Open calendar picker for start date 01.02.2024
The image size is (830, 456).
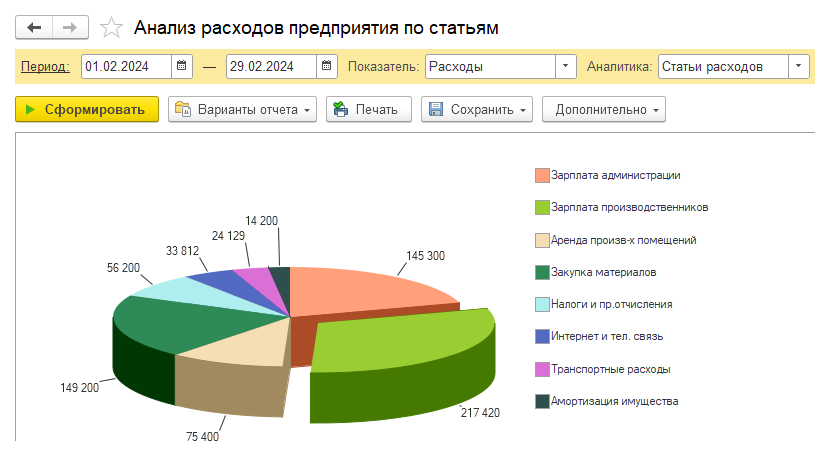(182, 66)
